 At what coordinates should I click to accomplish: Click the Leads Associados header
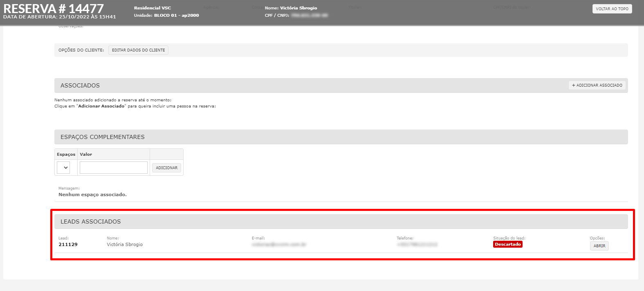click(x=341, y=222)
